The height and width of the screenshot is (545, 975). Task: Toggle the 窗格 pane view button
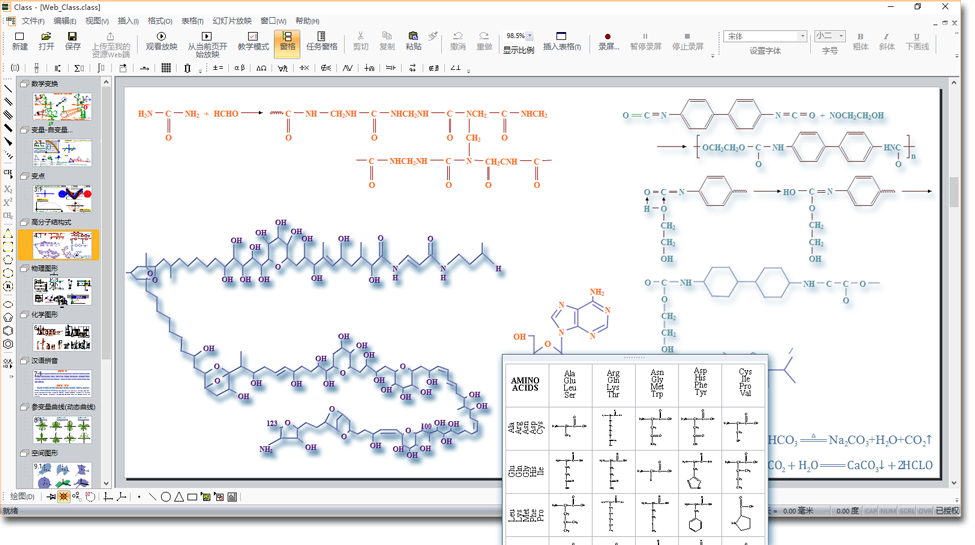click(x=287, y=40)
